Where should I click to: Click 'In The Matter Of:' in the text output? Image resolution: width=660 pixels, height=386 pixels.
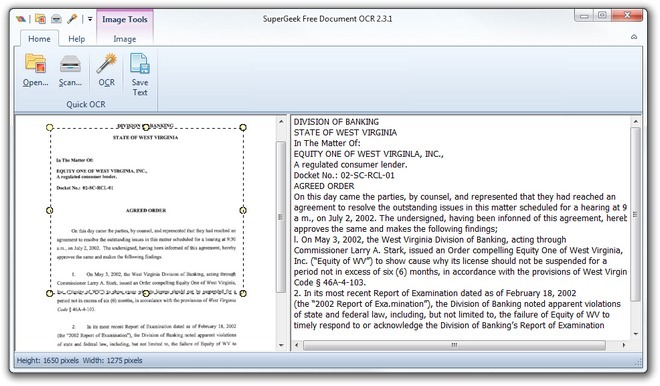327,143
